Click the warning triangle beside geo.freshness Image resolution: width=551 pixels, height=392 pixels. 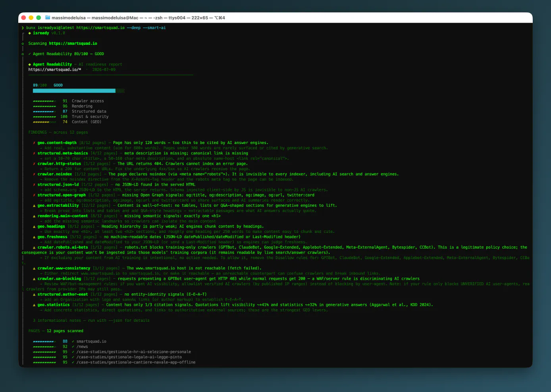click(x=34, y=237)
